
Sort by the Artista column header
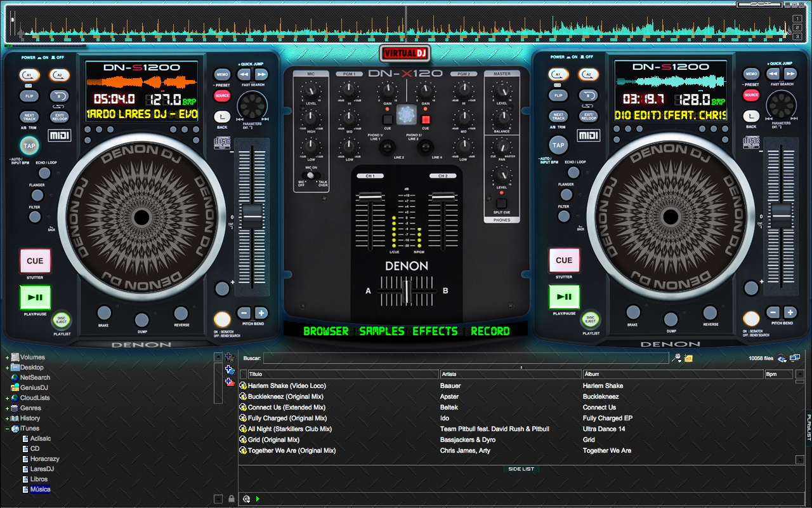click(511, 374)
